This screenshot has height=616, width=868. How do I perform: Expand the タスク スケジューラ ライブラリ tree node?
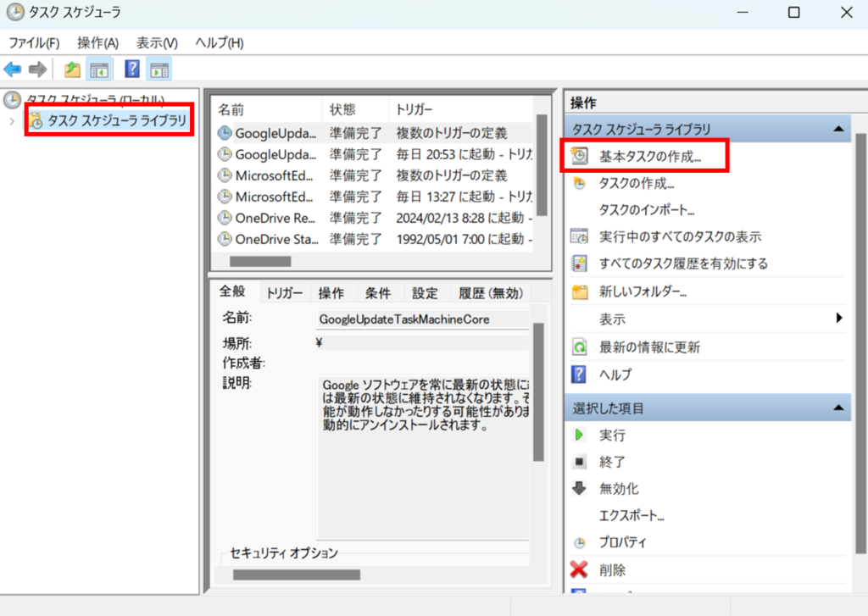pos(12,121)
